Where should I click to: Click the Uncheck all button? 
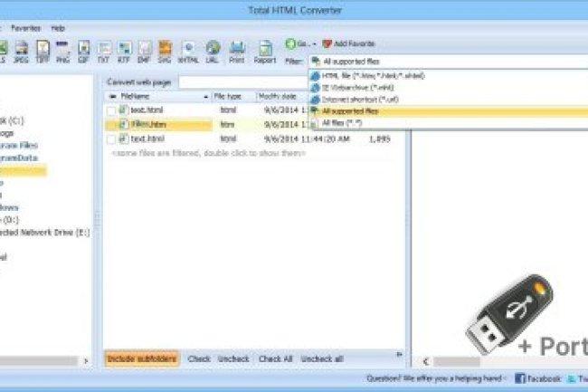tap(322, 359)
